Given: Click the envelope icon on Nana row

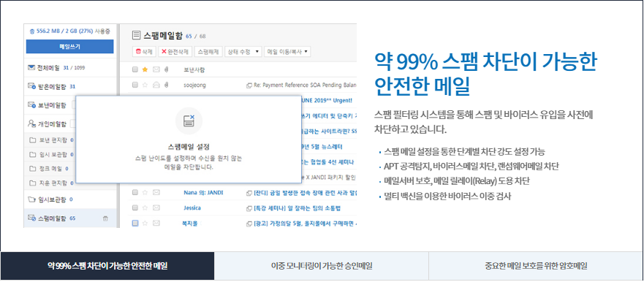Looking at the screenshot, I should point(156,193).
